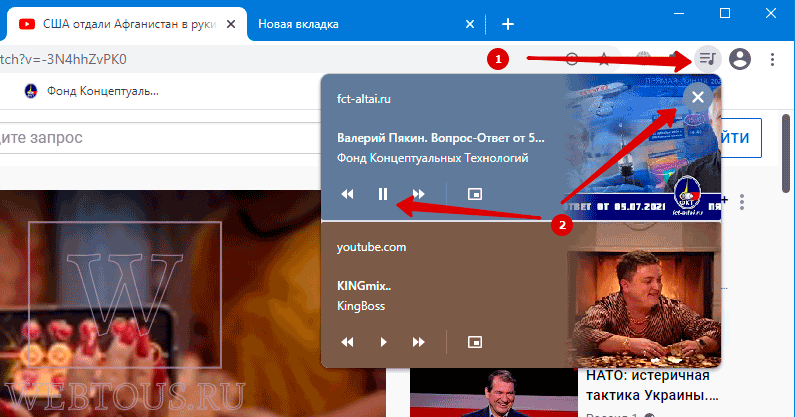795x417 pixels.
Task: Open the Фонд Концептуаль... bookmark
Action: (x=92, y=91)
